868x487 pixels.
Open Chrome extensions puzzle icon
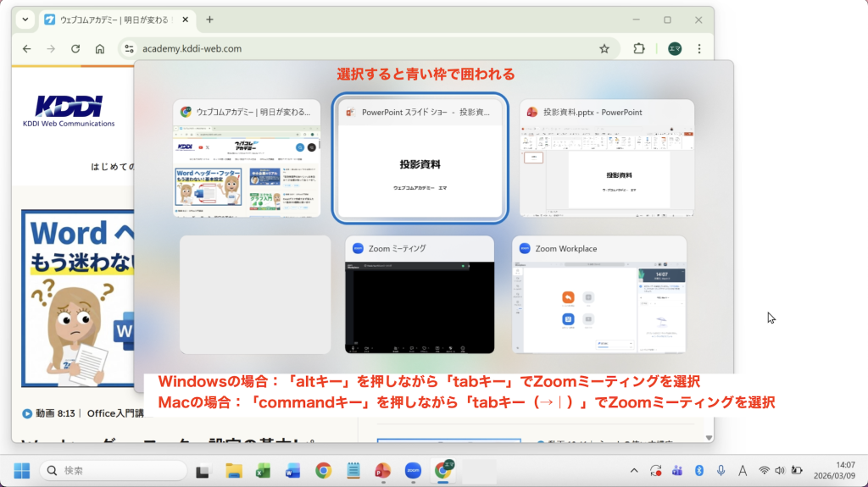(639, 49)
